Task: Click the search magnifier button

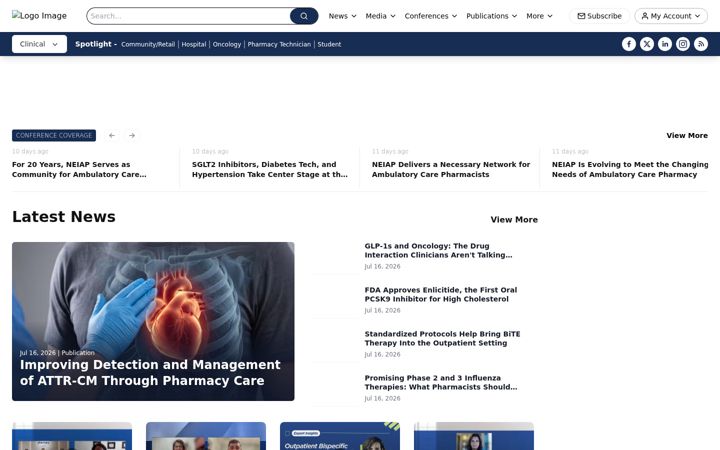Action: click(304, 16)
